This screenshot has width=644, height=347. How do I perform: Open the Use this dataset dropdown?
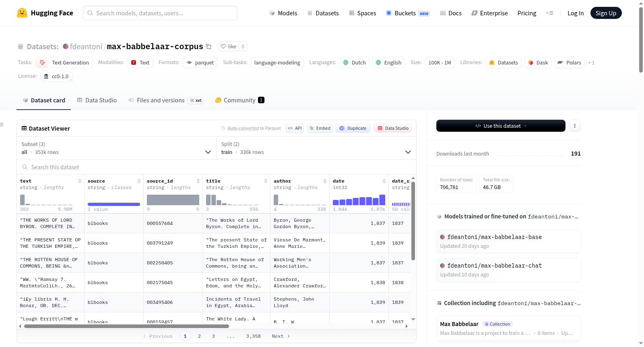[501, 126]
